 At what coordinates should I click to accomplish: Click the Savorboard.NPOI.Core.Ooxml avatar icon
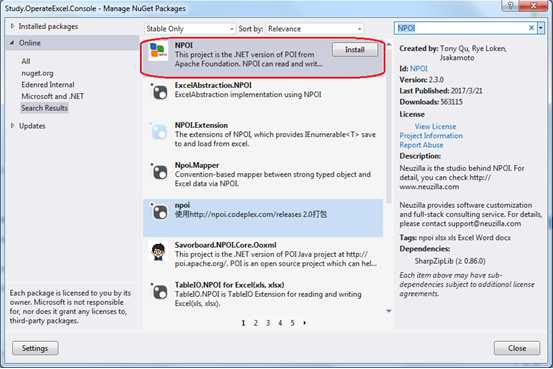coord(158,252)
